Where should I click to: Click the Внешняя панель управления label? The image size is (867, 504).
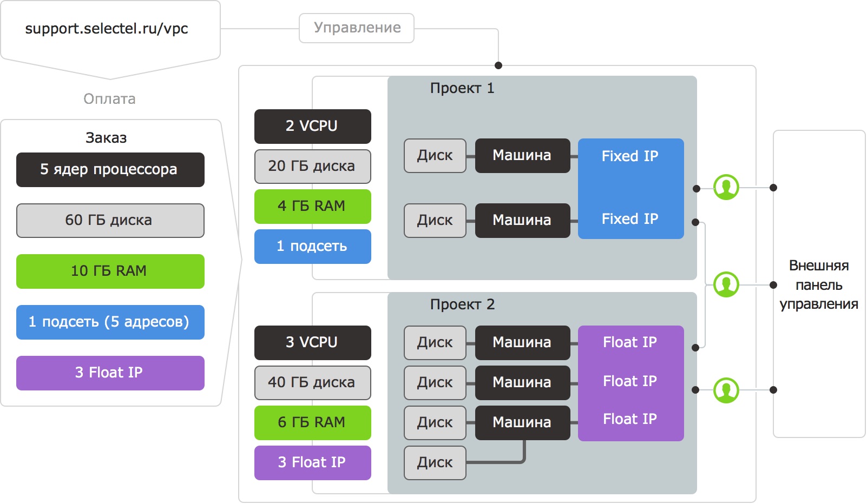tap(819, 285)
